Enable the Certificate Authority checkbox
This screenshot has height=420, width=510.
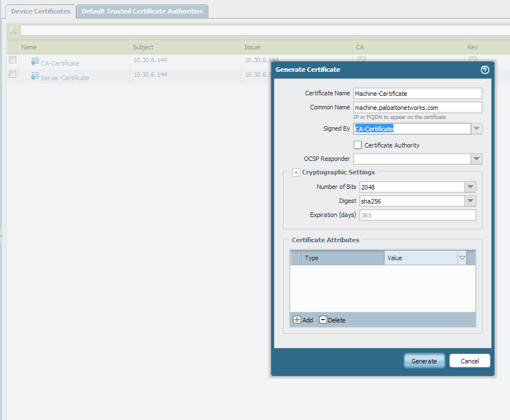pos(358,145)
